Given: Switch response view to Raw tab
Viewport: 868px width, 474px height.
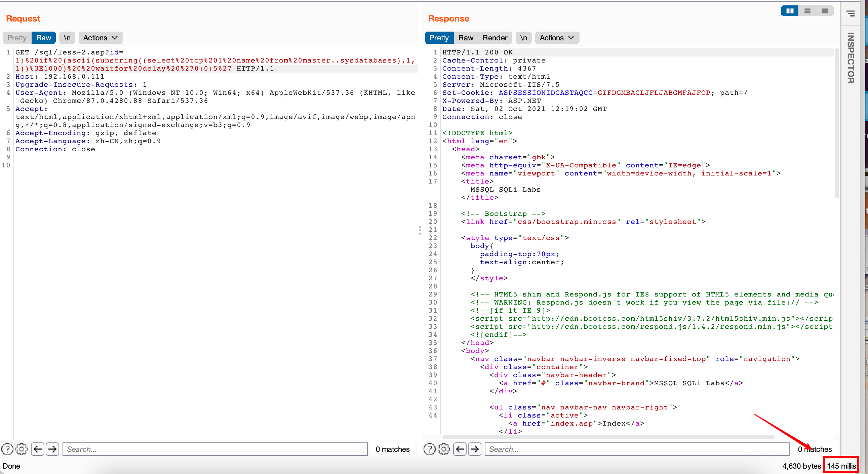Looking at the screenshot, I should coord(466,38).
